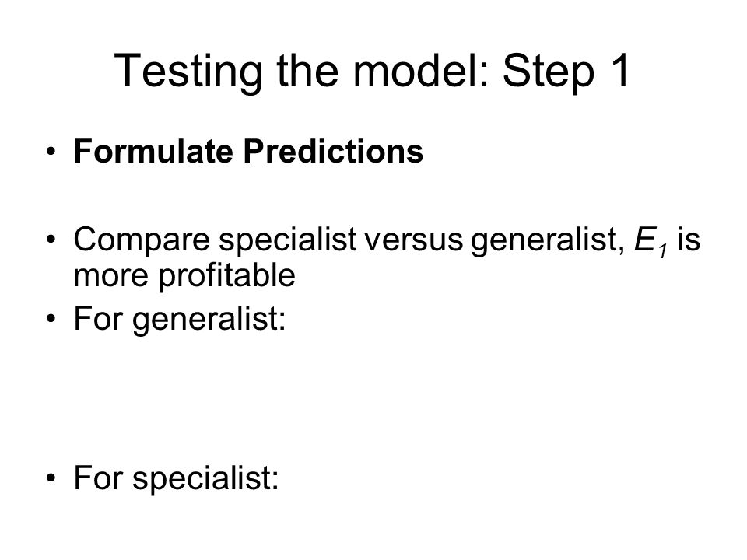This screenshot has width=747, height=560.
Task: Click the bullet dot before 'For generalist:'
Action: point(51,319)
